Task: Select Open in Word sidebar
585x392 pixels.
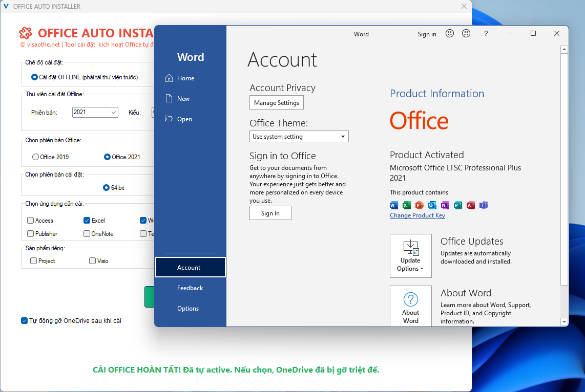Action: coord(190,119)
